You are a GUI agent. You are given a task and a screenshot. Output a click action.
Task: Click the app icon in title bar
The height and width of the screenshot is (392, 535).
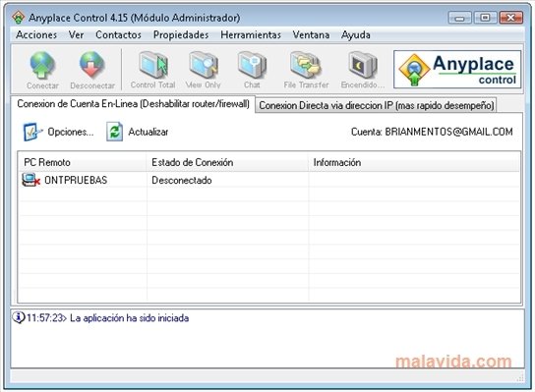tap(18, 17)
